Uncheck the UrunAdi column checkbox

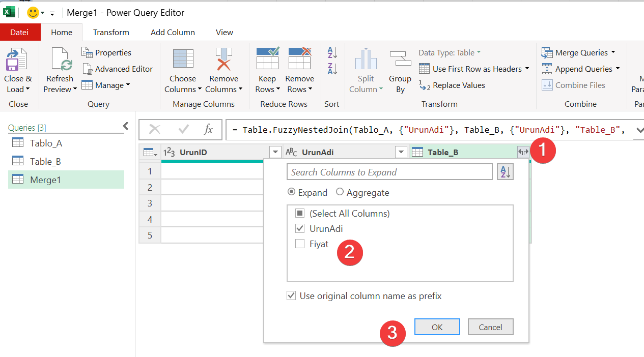tap(300, 229)
